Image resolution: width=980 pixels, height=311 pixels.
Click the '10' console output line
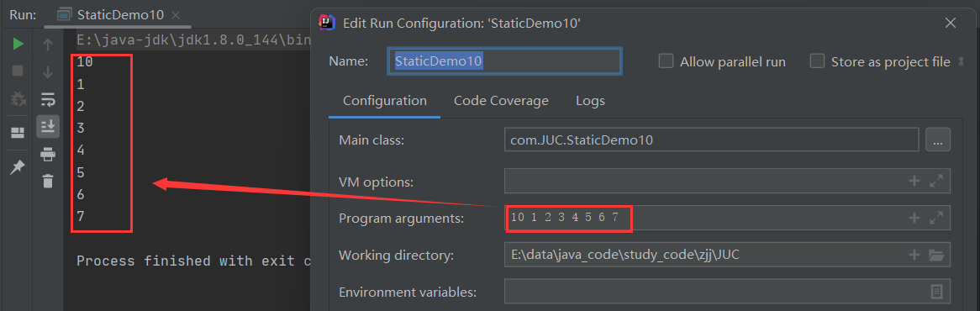pyautogui.click(x=85, y=62)
